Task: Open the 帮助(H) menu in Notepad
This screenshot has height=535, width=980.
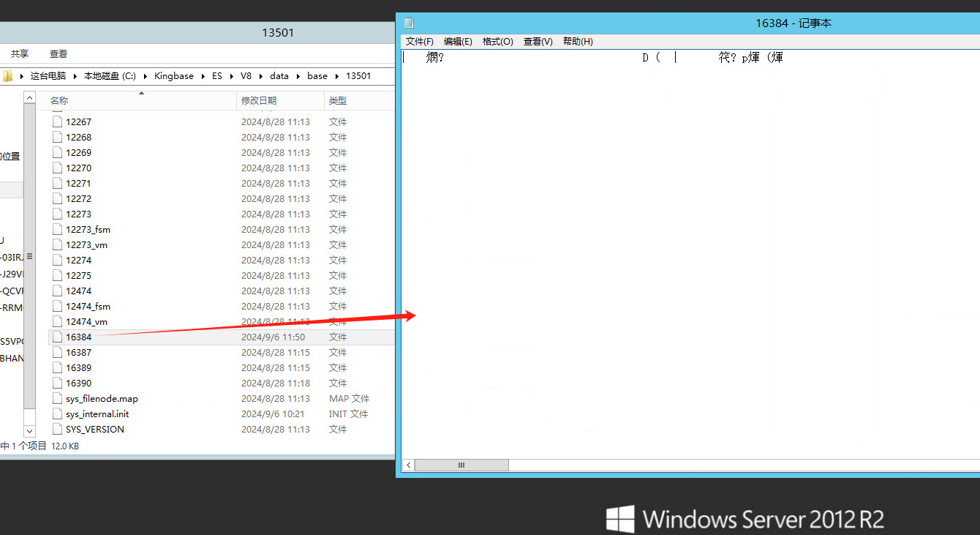Action: coord(578,42)
